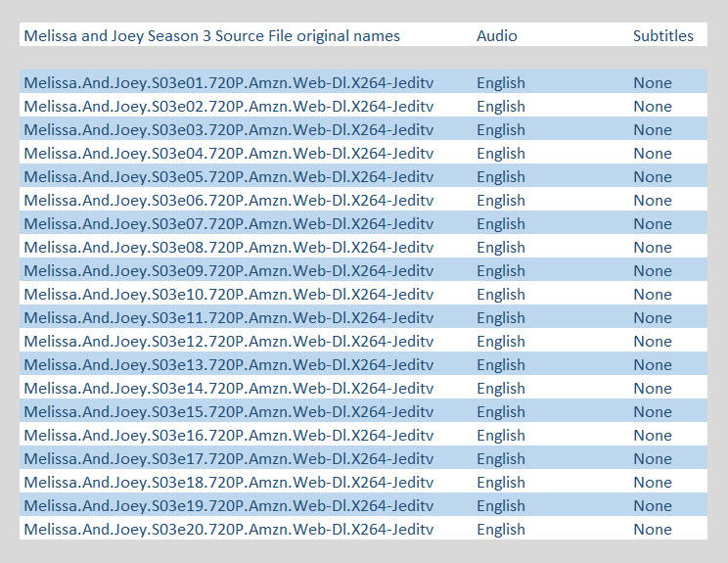
Task: Select the S03e03 file name cell
Action: click(229, 130)
